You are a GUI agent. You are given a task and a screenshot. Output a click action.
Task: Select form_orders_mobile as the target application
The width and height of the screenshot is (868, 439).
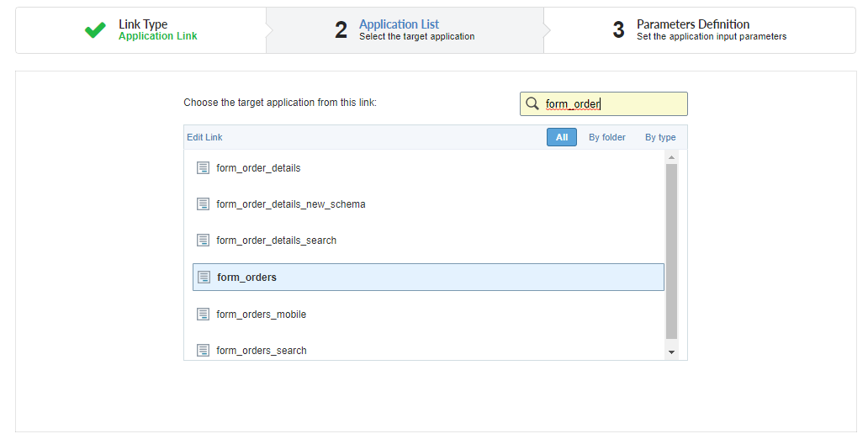click(262, 315)
